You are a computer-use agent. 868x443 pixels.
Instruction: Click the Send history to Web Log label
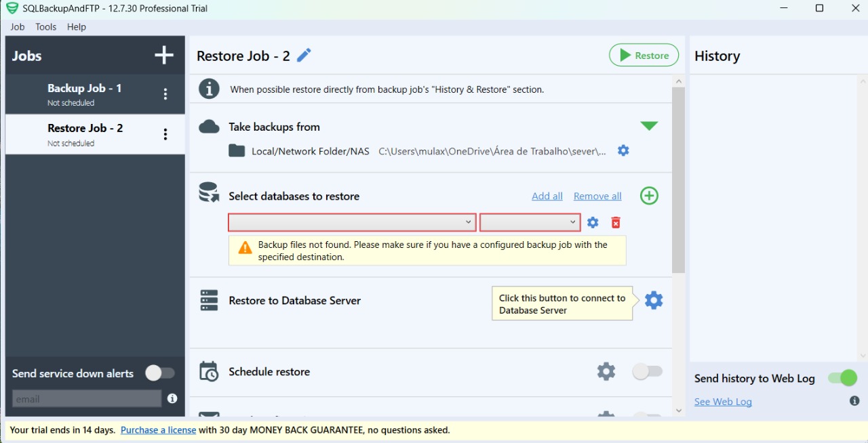coord(755,379)
